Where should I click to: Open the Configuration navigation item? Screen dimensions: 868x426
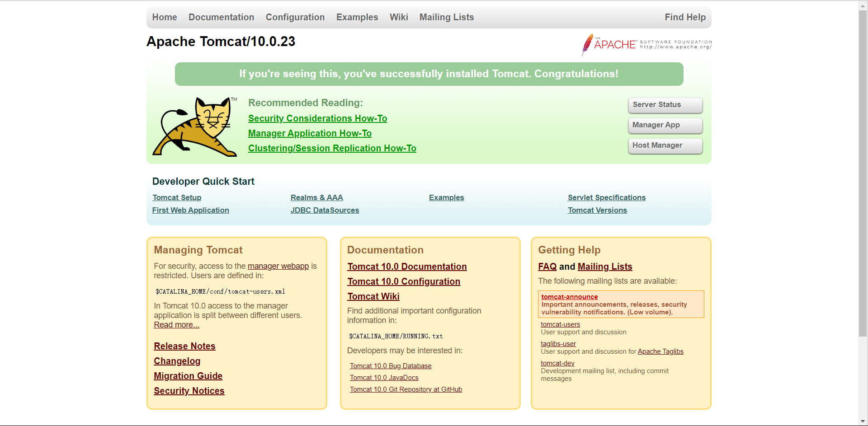click(x=295, y=17)
